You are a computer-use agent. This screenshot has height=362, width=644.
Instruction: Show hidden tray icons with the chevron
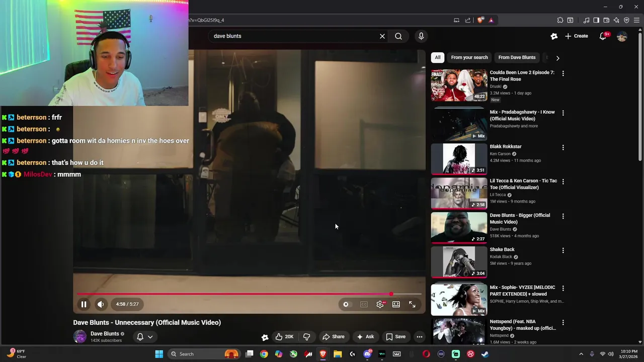[581, 354]
